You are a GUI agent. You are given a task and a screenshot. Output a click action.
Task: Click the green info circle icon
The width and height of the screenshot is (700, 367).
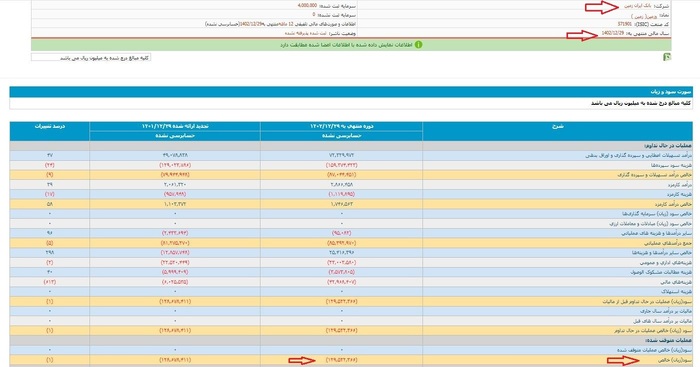point(418,45)
